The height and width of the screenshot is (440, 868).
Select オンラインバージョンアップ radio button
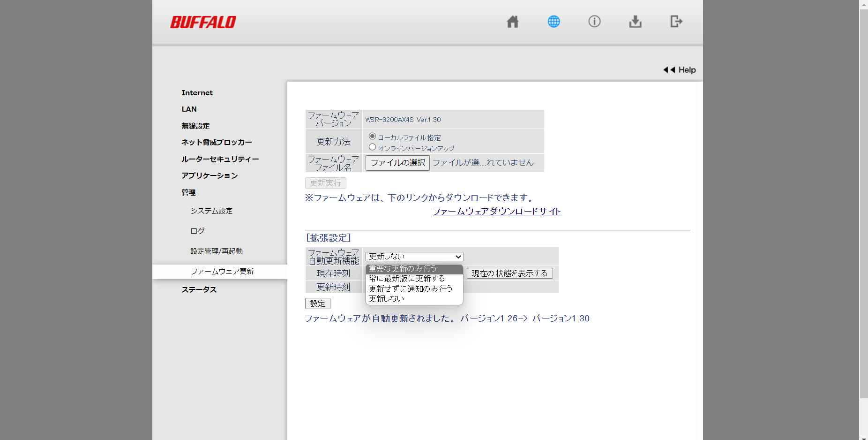click(x=373, y=147)
